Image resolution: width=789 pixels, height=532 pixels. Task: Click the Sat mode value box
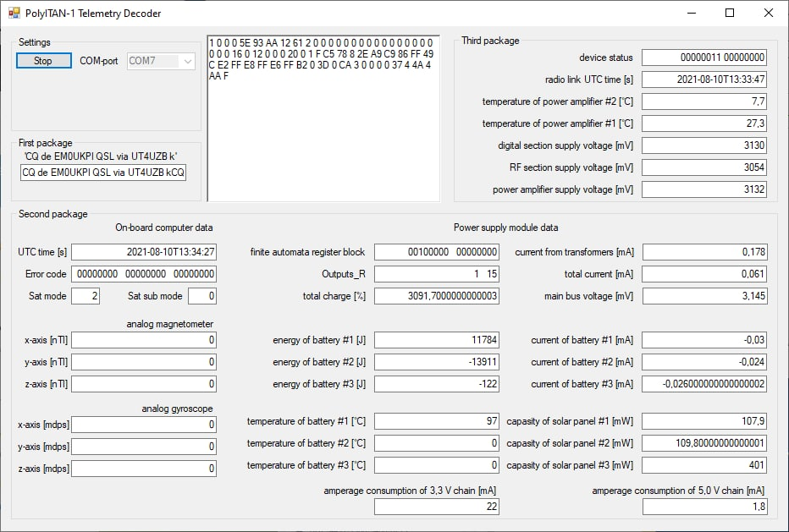coord(86,296)
